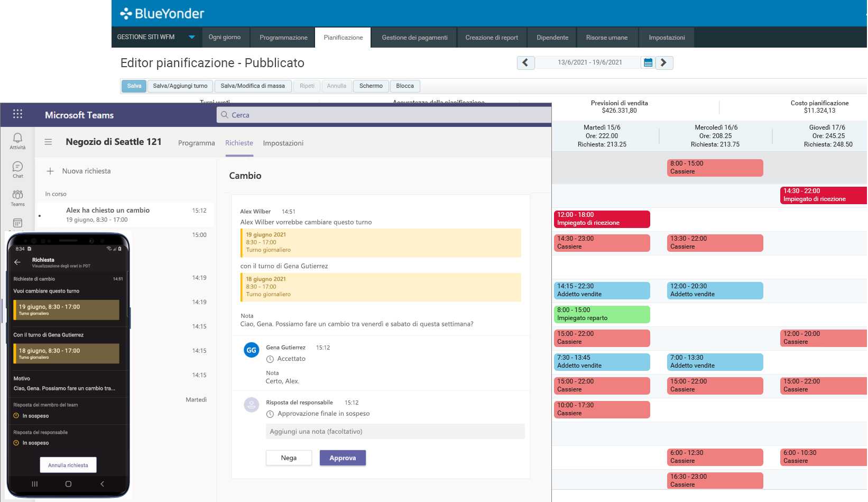Viewport: 868px width, 502px height.
Task: Click search magnifier icon in Teams
Action: pyautogui.click(x=225, y=115)
